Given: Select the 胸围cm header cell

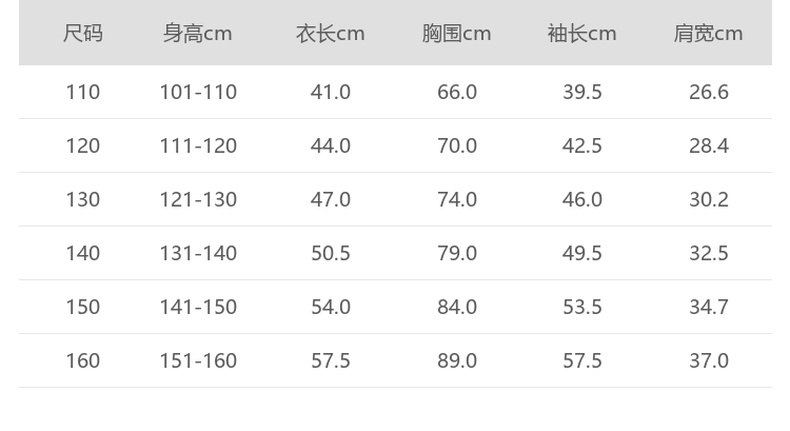Looking at the screenshot, I should [456, 34].
